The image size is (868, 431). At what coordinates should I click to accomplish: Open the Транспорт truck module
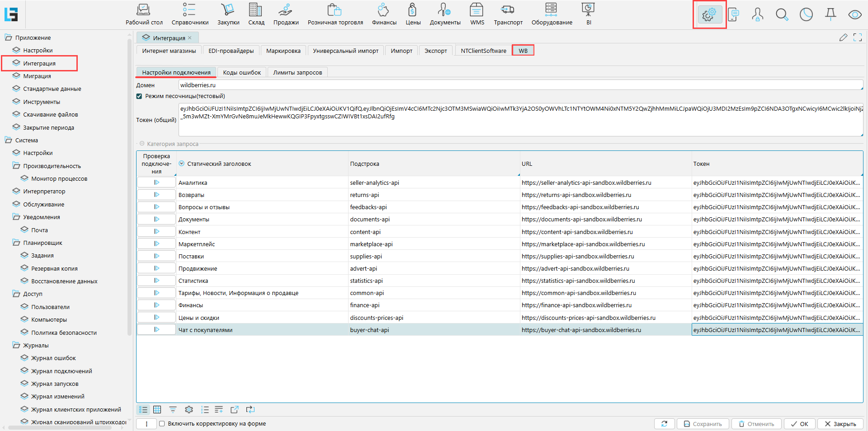508,14
